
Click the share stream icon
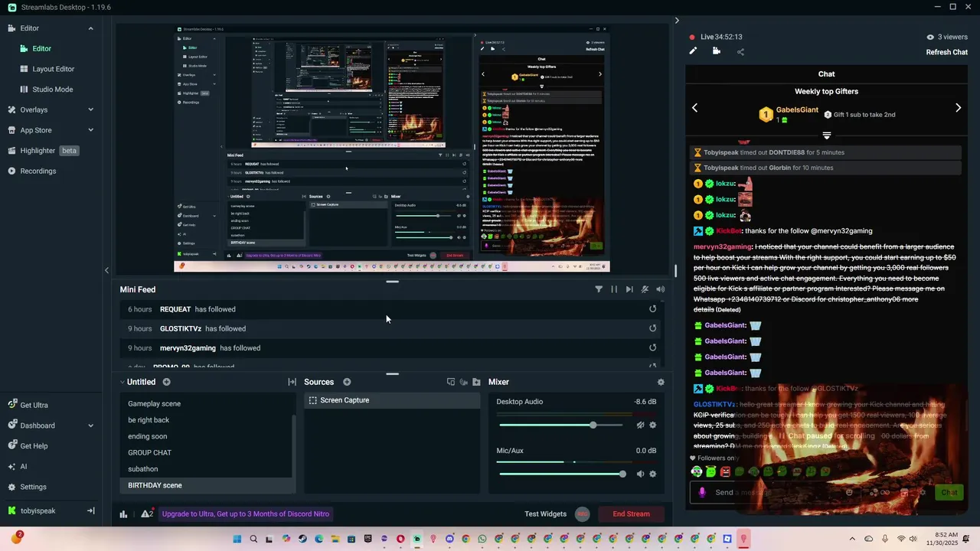pos(740,52)
